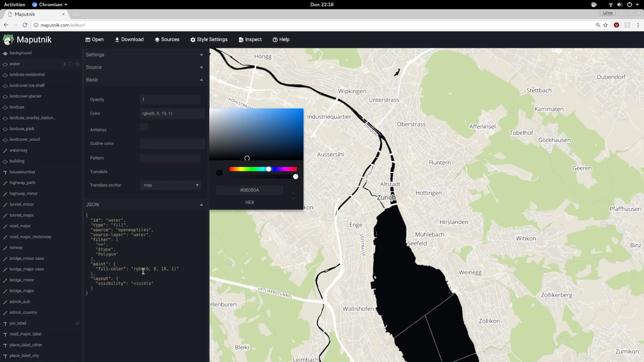Expand the Settings section
This screenshot has width=644, height=362.
[145, 55]
